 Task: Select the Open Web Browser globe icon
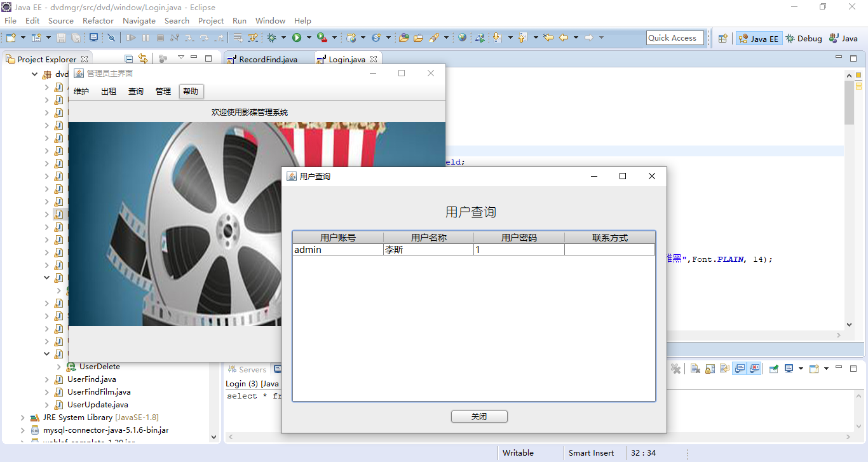pos(462,38)
